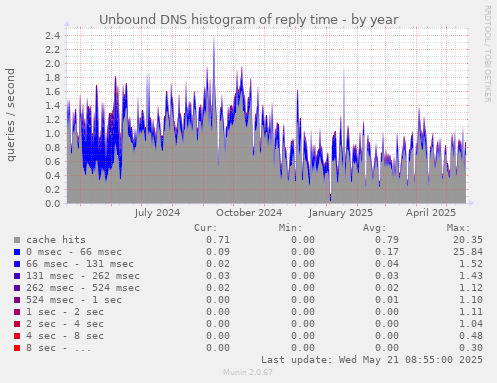Click the 0-66 msec Avg value 0.17

(x=387, y=252)
